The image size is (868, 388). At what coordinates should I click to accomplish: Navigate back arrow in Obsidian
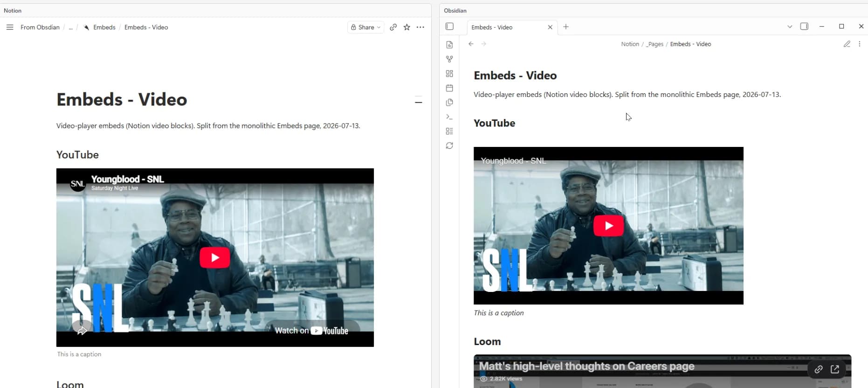click(x=471, y=44)
